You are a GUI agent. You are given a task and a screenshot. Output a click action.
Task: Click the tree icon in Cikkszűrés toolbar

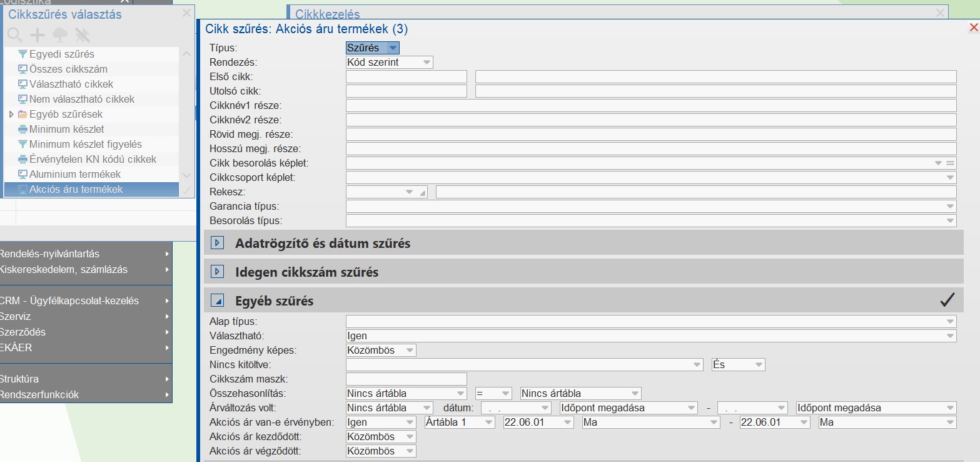pyautogui.click(x=60, y=35)
